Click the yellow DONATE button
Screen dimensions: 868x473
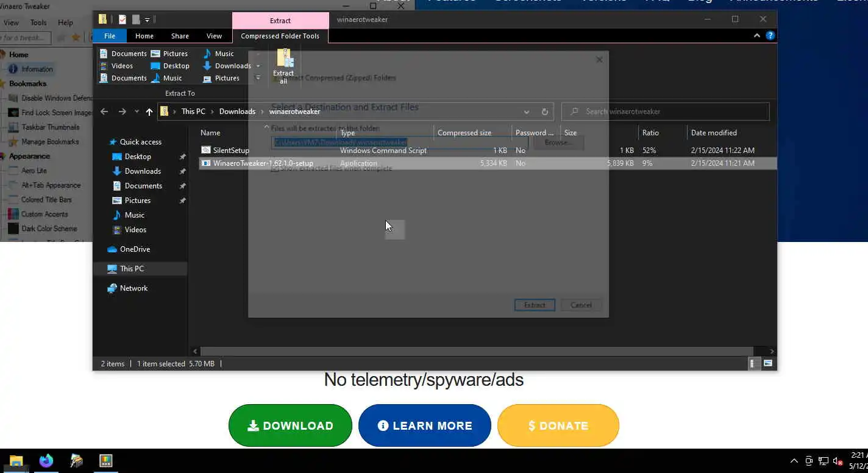point(558,425)
